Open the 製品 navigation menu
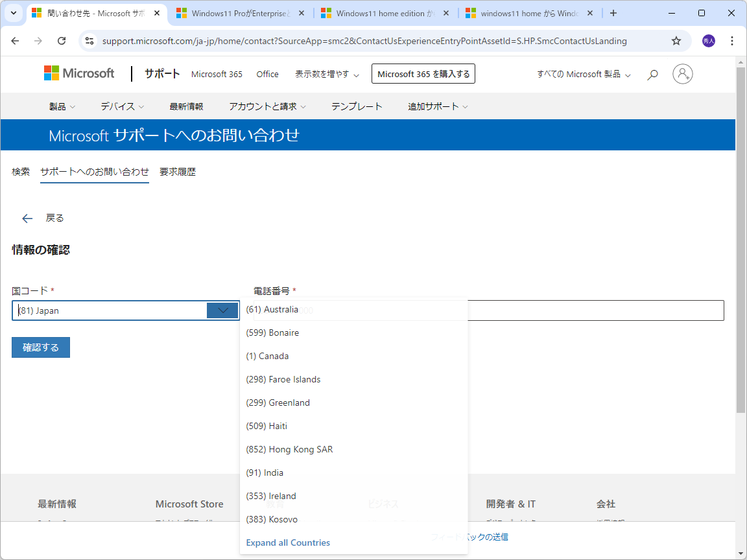This screenshot has height=560, width=747. (62, 106)
